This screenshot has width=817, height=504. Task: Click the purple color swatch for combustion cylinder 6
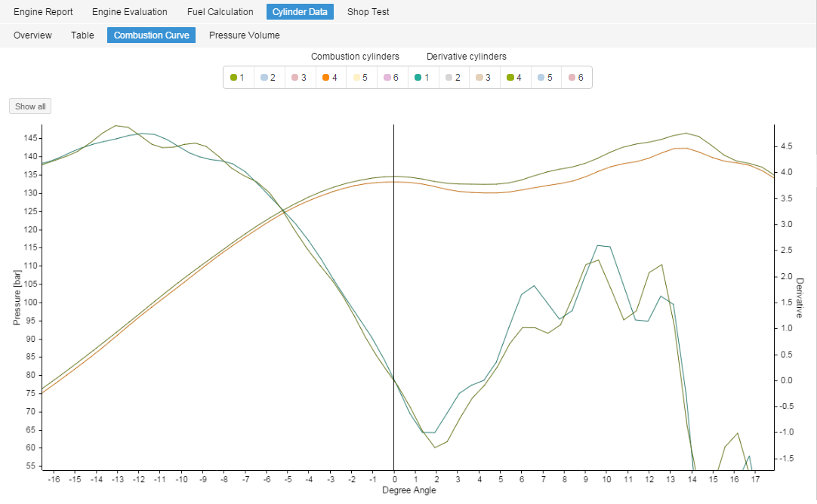tap(386, 77)
